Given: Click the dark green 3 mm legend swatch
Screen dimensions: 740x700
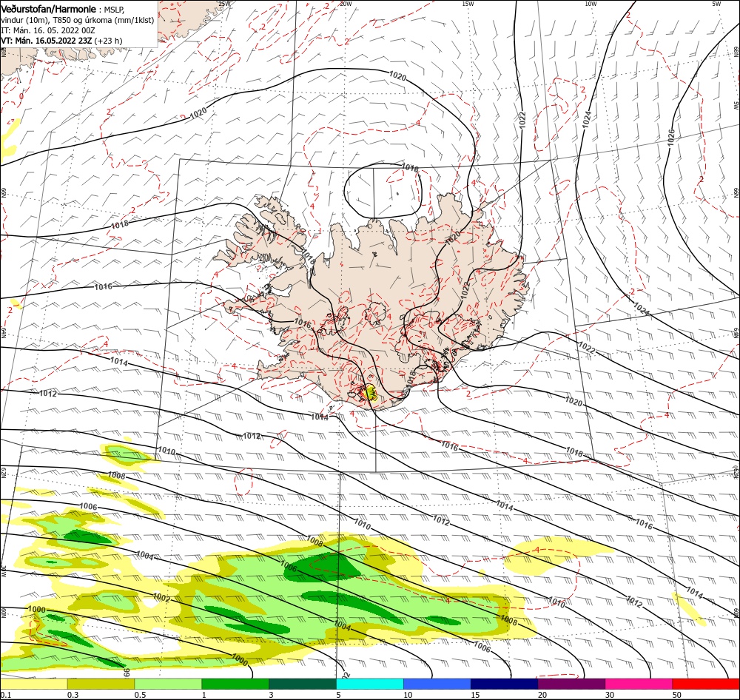Looking at the screenshot, I should [x=303, y=684].
